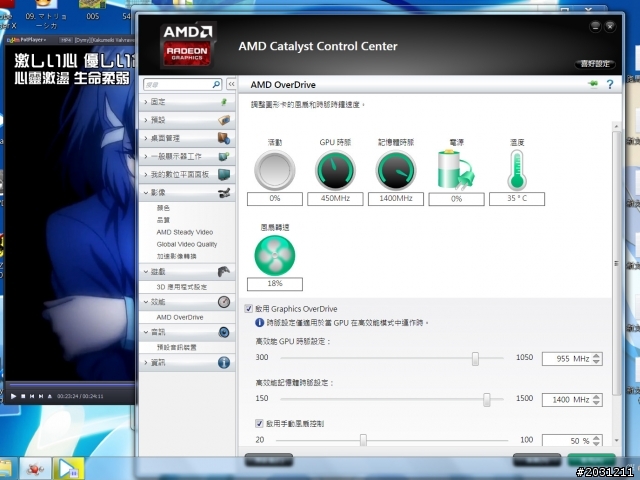Click the eject/open button in PotPlayer
The width and height of the screenshot is (640, 480).
[x=50, y=396]
